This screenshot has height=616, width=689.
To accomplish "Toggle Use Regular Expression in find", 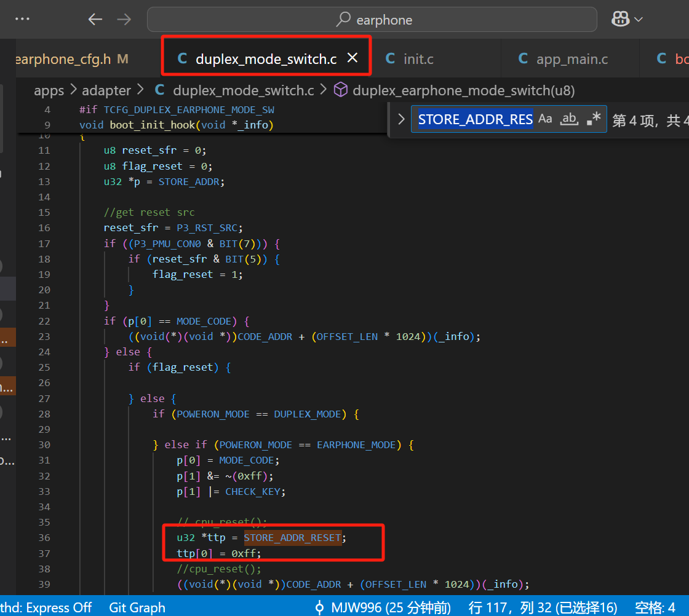I will point(594,119).
